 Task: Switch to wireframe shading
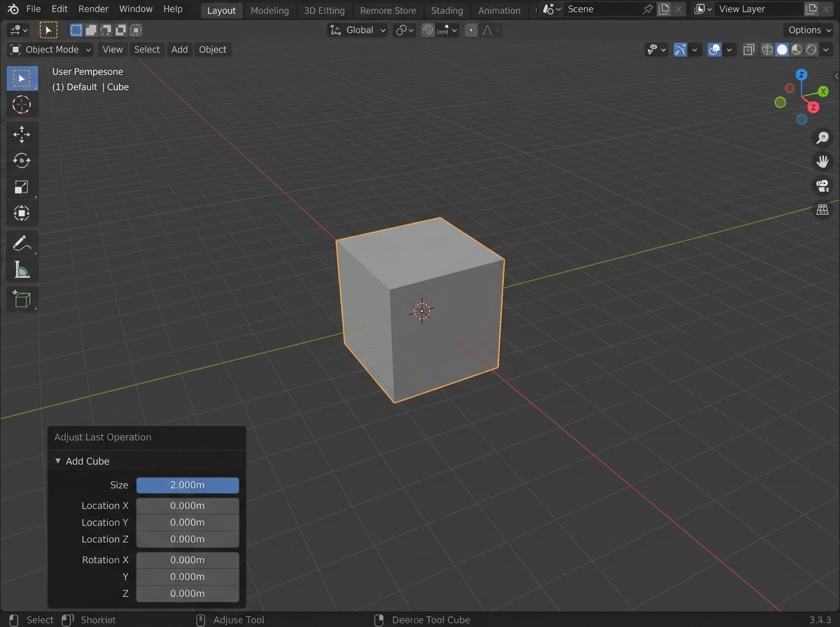pyautogui.click(x=767, y=50)
